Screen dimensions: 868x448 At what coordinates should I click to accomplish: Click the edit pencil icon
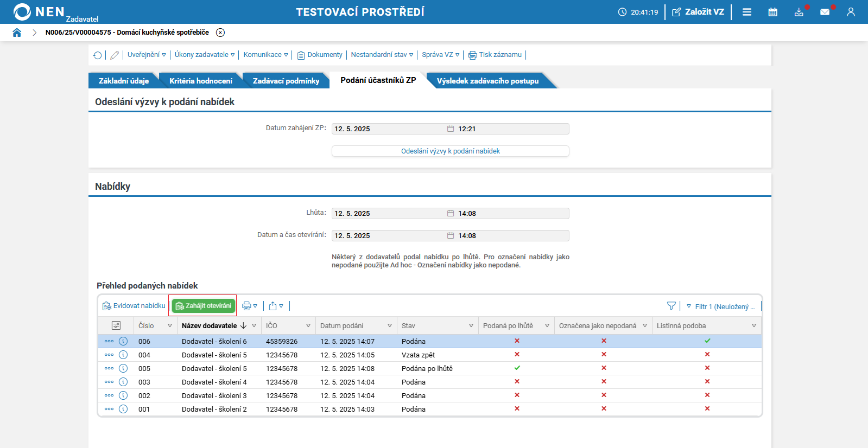[115, 55]
